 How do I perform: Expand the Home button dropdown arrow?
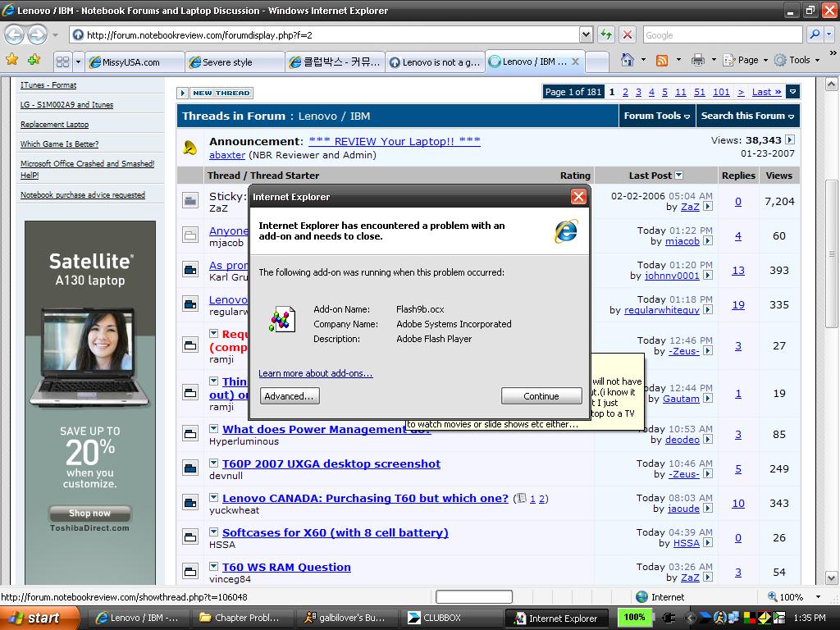coord(643,60)
